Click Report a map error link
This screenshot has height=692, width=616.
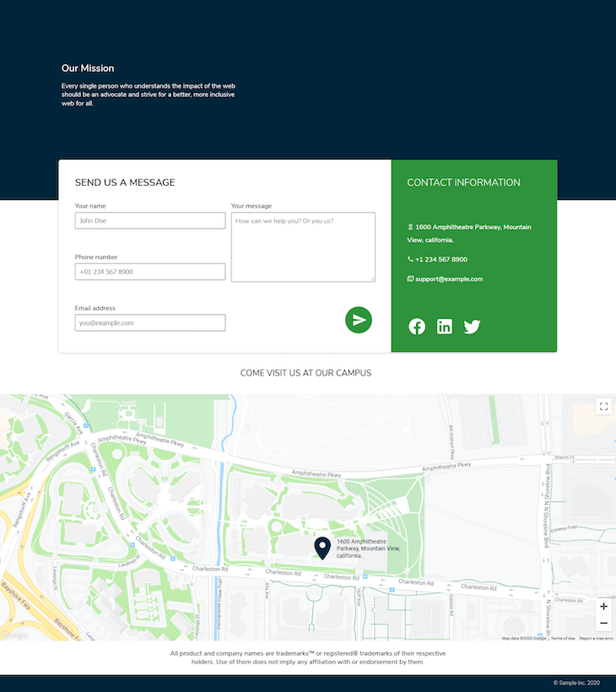(596, 638)
